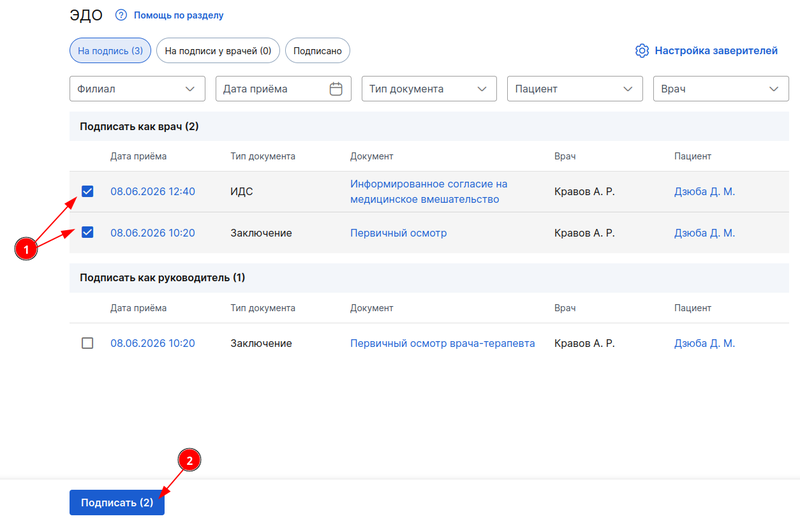Open patient Дзюба Д. М. in врача-терапевта row

(x=705, y=343)
